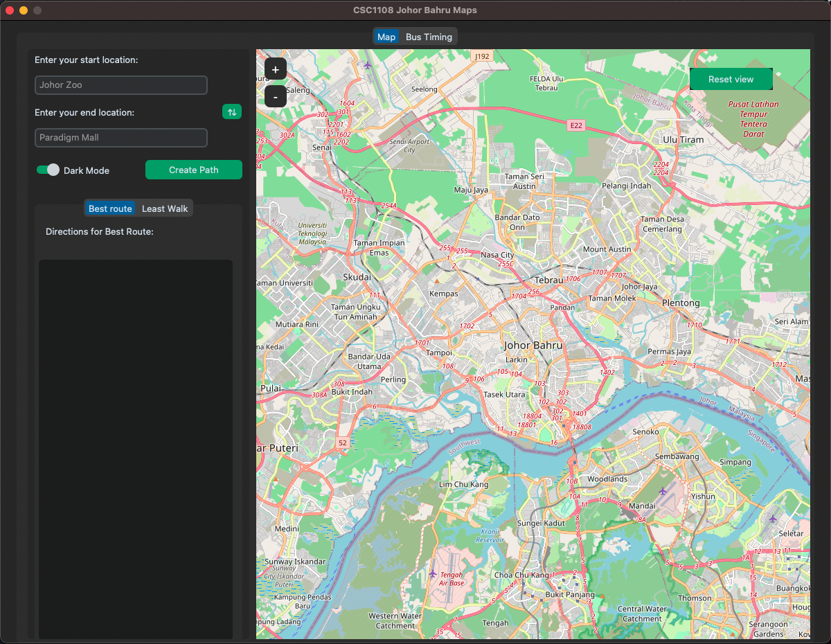Screen dimensions: 831x644
Task: Select the Best route tab
Action: (x=110, y=208)
